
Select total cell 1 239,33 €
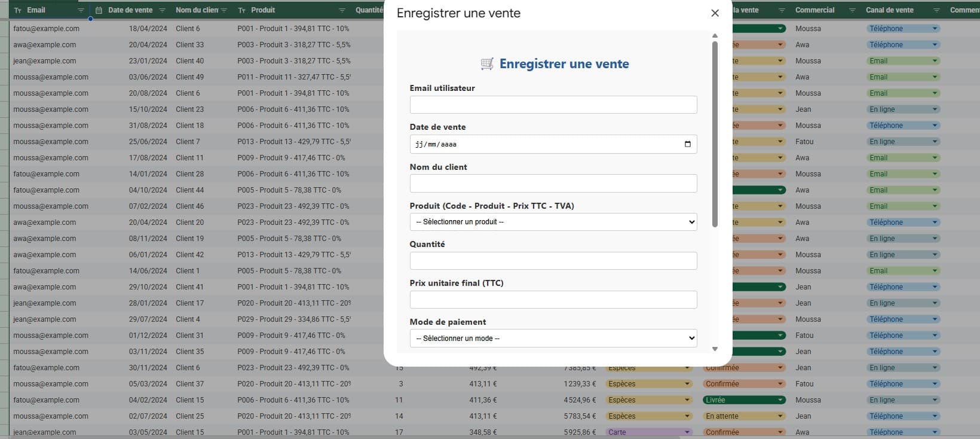coord(580,384)
